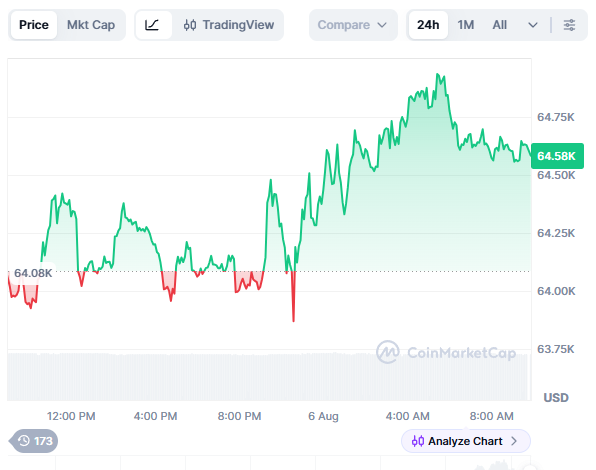This screenshot has width=596, height=470.
Task: Open chart settings sliders icon
Action: click(x=569, y=25)
